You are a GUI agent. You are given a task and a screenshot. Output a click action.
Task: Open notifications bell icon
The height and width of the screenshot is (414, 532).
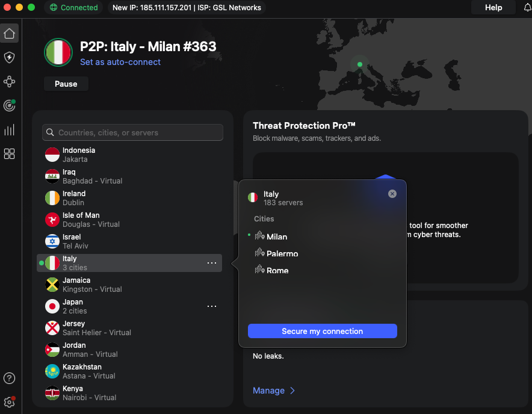(x=528, y=7)
